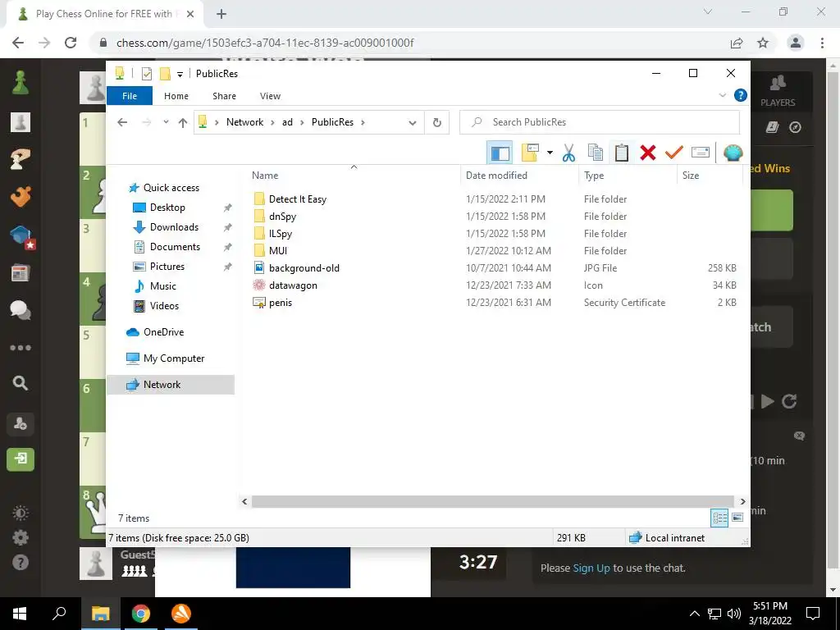Go back with Explorer back arrow

click(x=122, y=122)
